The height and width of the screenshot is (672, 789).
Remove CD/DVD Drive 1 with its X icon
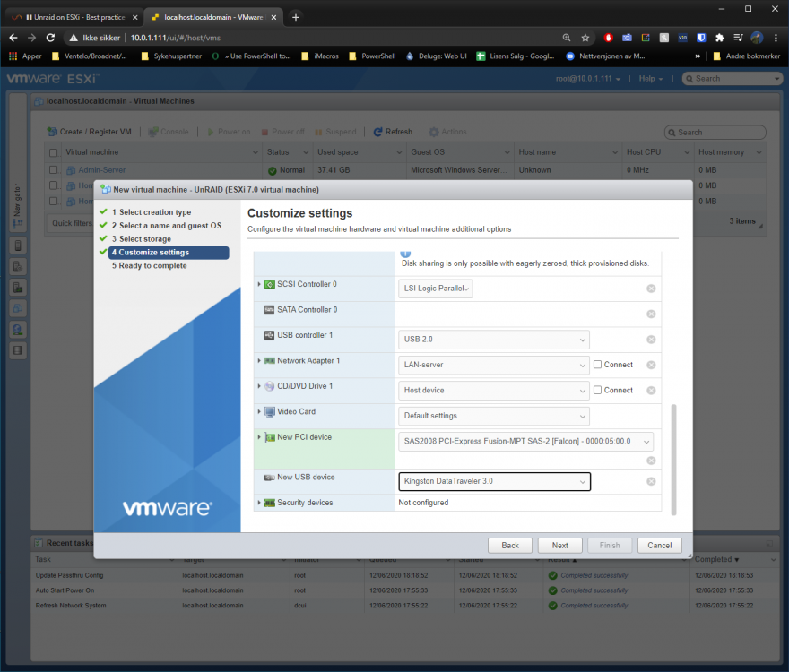pos(651,391)
